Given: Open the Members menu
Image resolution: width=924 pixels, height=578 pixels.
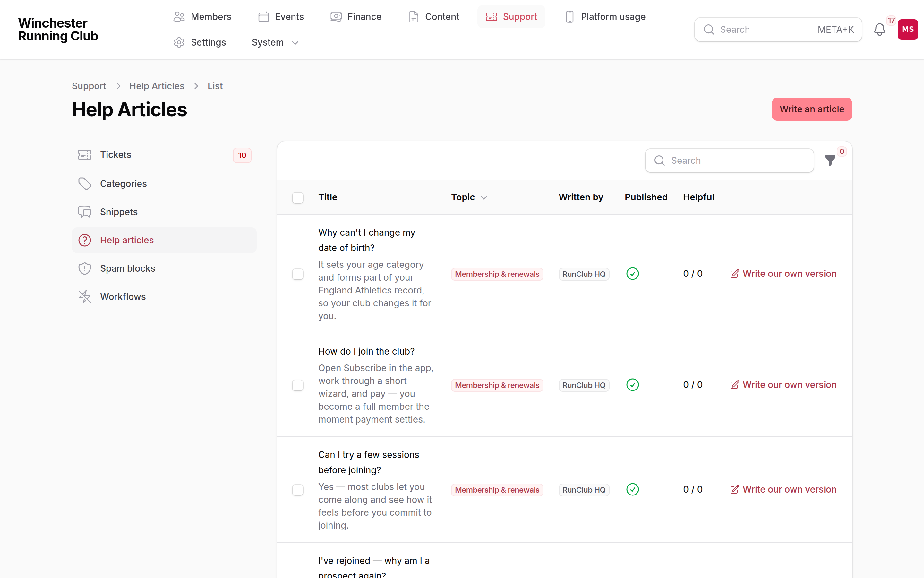Looking at the screenshot, I should 202,17.
